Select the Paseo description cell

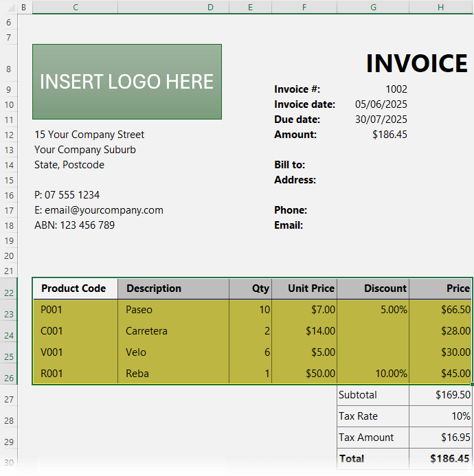173,310
